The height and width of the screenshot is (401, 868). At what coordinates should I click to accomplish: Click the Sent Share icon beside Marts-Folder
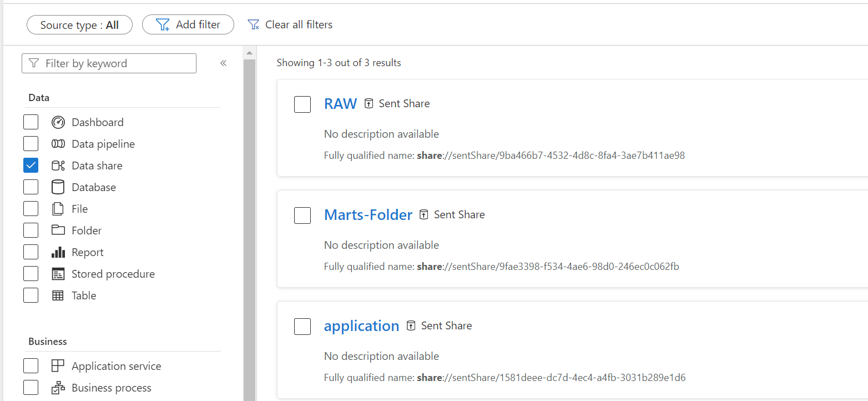click(424, 214)
